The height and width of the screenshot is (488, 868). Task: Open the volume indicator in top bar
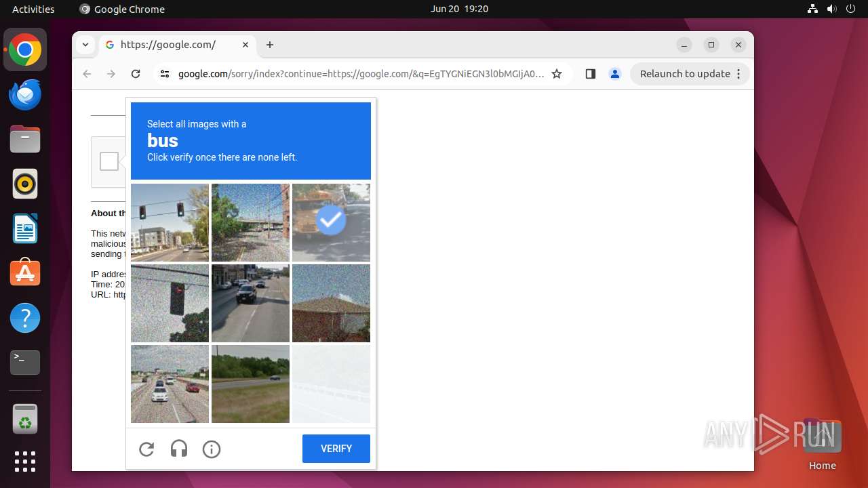click(831, 9)
